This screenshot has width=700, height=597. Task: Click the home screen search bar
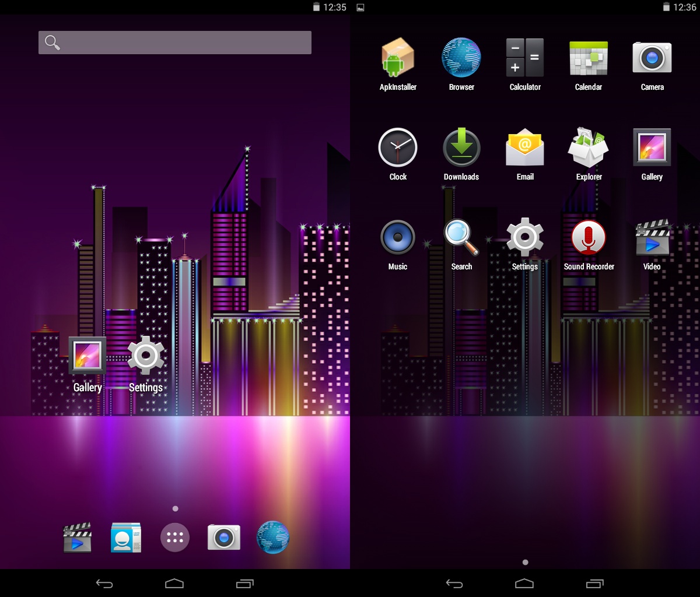tap(175, 43)
